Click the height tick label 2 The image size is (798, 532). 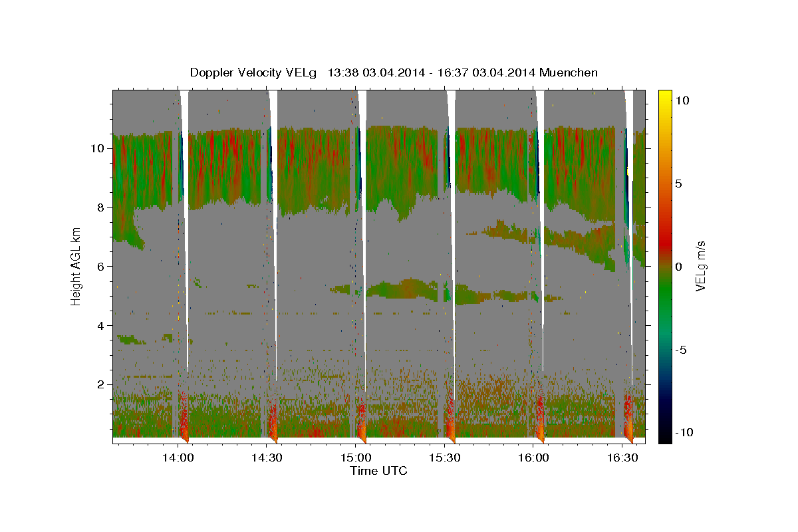pyautogui.click(x=102, y=385)
